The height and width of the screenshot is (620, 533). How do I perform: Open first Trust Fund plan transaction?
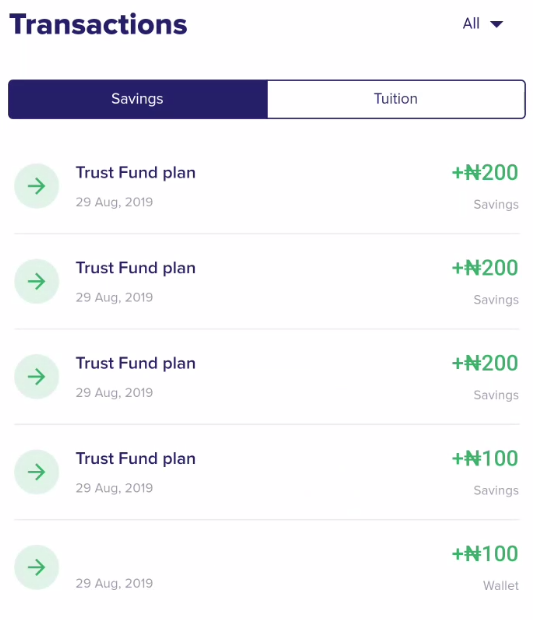click(267, 186)
